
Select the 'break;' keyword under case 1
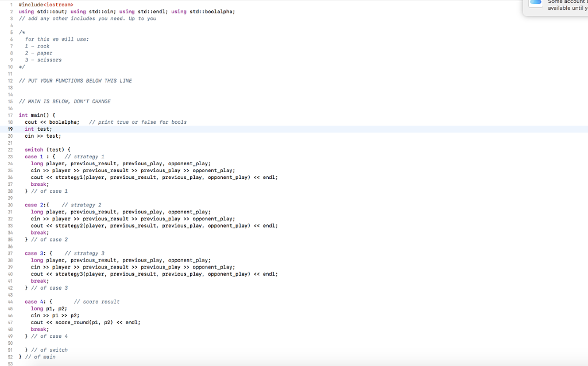click(x=39, y=184)
